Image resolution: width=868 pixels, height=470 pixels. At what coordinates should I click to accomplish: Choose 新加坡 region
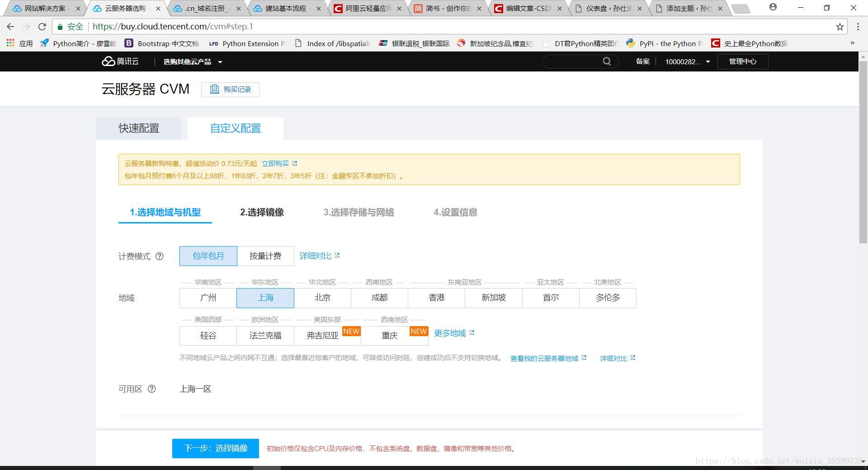[x=493, y=298]
